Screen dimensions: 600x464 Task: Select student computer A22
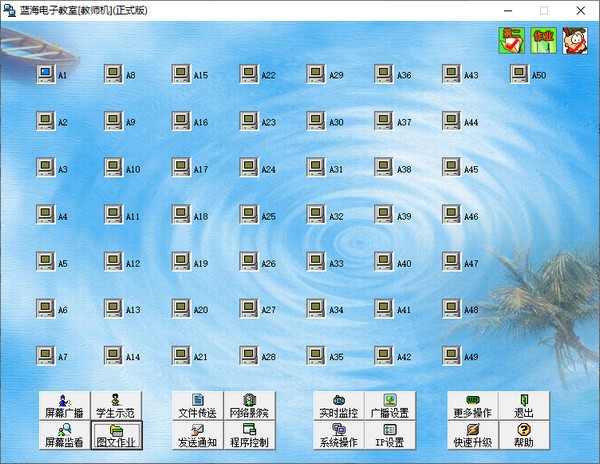coord(248,74)
